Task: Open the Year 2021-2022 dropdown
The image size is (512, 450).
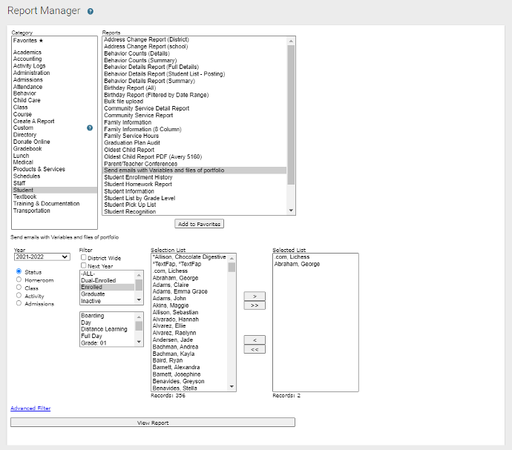Action: [x=42, y=257]
